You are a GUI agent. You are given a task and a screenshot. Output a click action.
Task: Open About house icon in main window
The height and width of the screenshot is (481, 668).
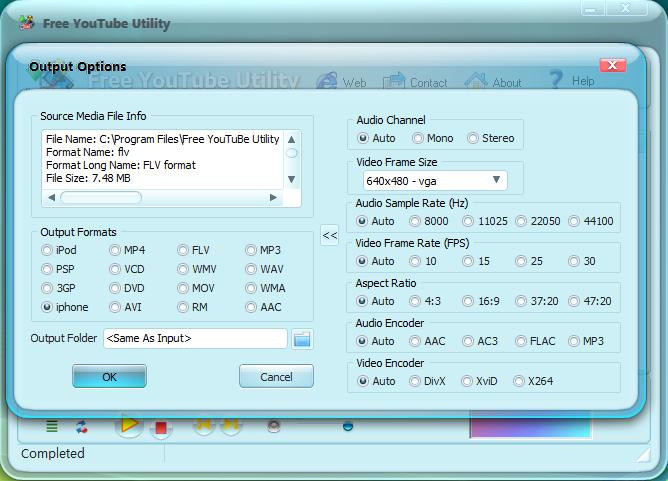tap(476, 80)
